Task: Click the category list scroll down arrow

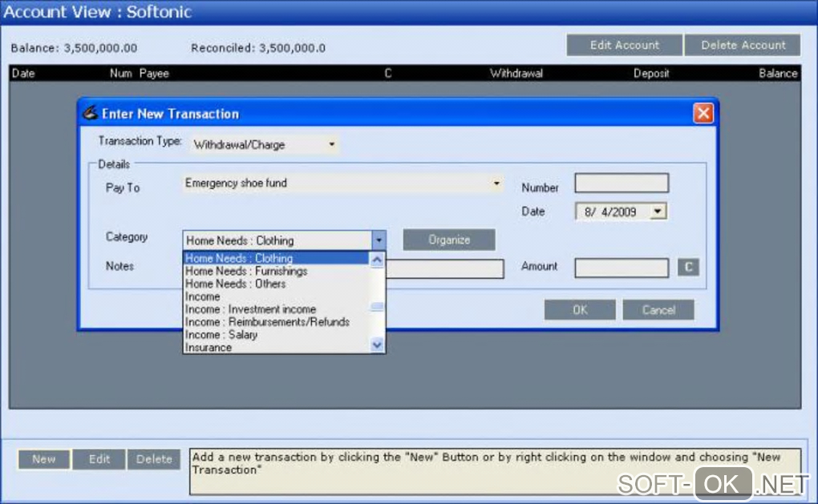Action: (x=377, y=345)
